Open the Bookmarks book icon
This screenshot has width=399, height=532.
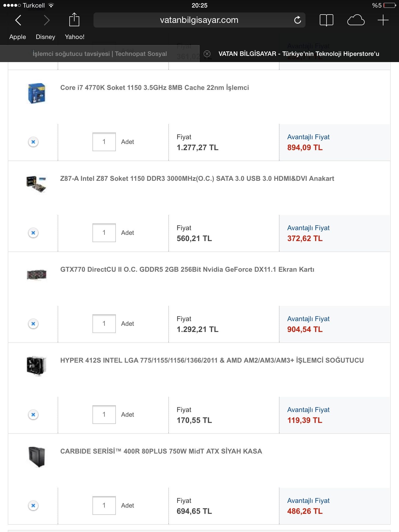pos(326,20)
